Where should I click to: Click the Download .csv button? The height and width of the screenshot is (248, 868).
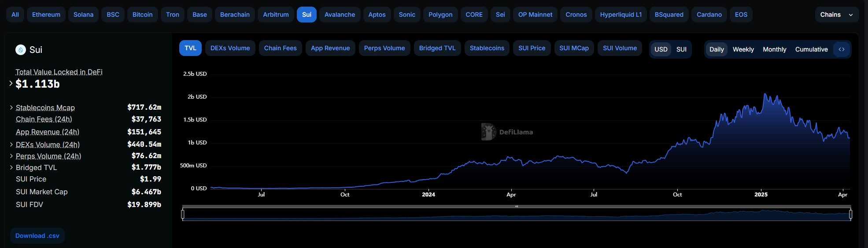point(37,236)
